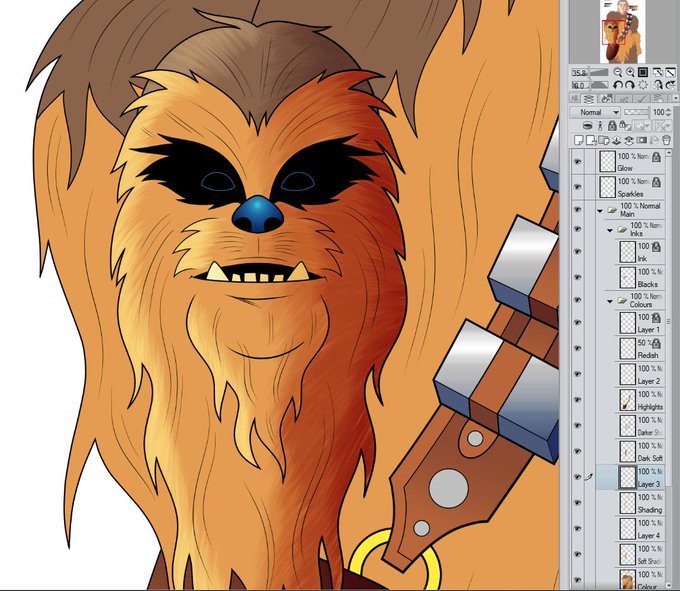Viewport: 680px width, 591px height.
Task: Click the padlock on the Sparkles layer
Action: tap(657, 182)
